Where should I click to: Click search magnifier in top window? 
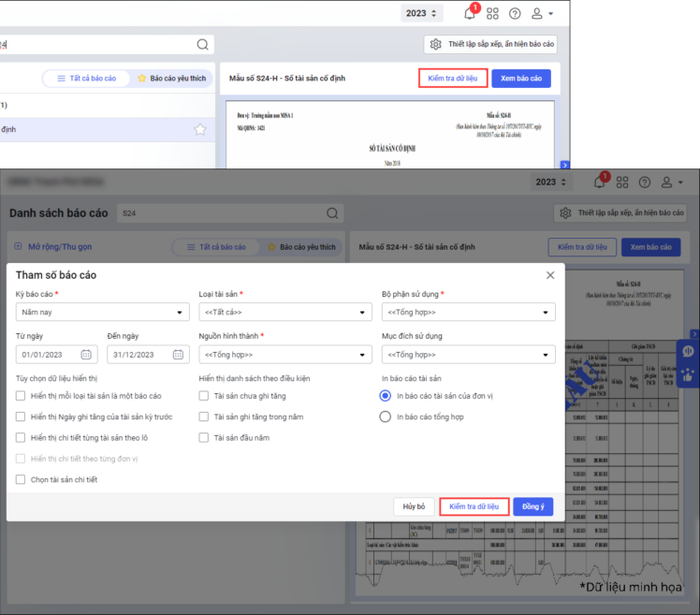[x=203, y=44]
